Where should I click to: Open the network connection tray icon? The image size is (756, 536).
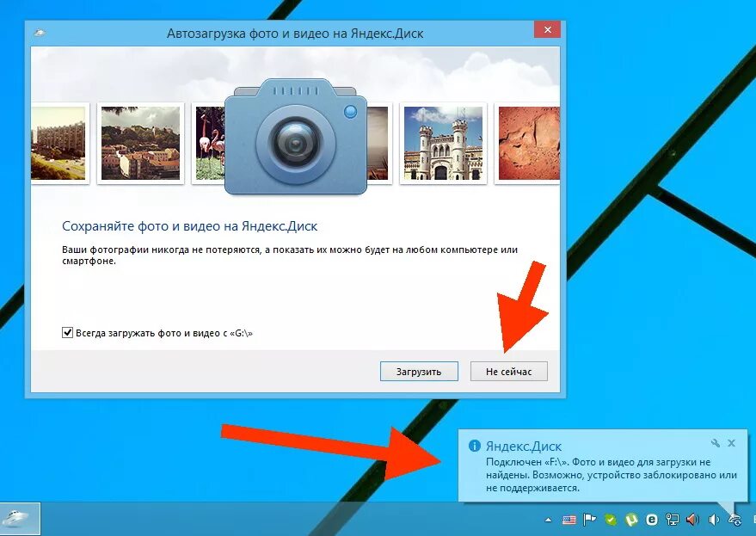pos(672,520)
